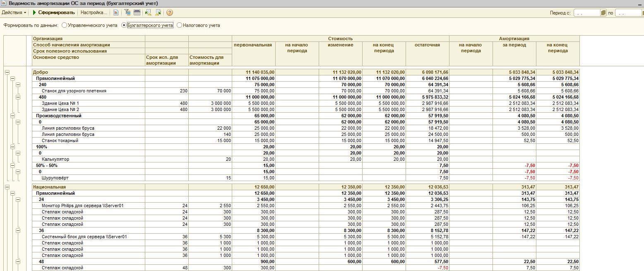Image resolution: width=644 pixels, height=271 pixels.
Task: Click the report window icon in title bar
Action: [x=4, y=3]
